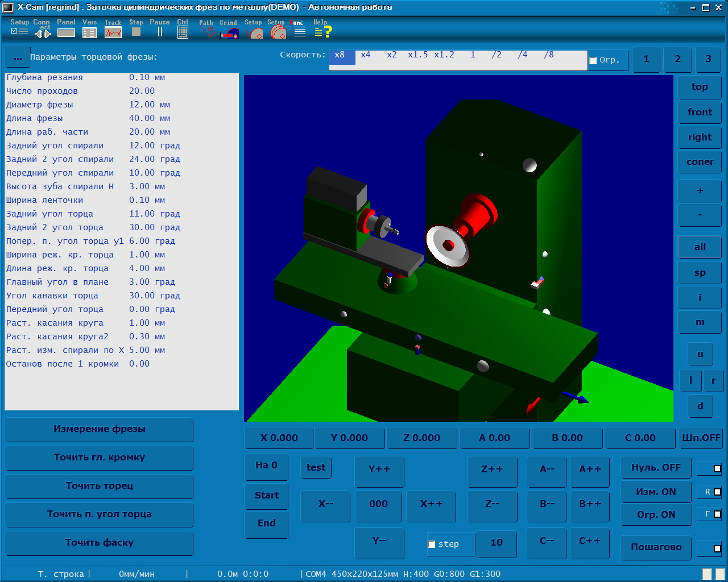Open the Setup icon with large grinding wheel
Image resolution: width=728 pixels, height=582 pixels.
click(x=277, y=28)
